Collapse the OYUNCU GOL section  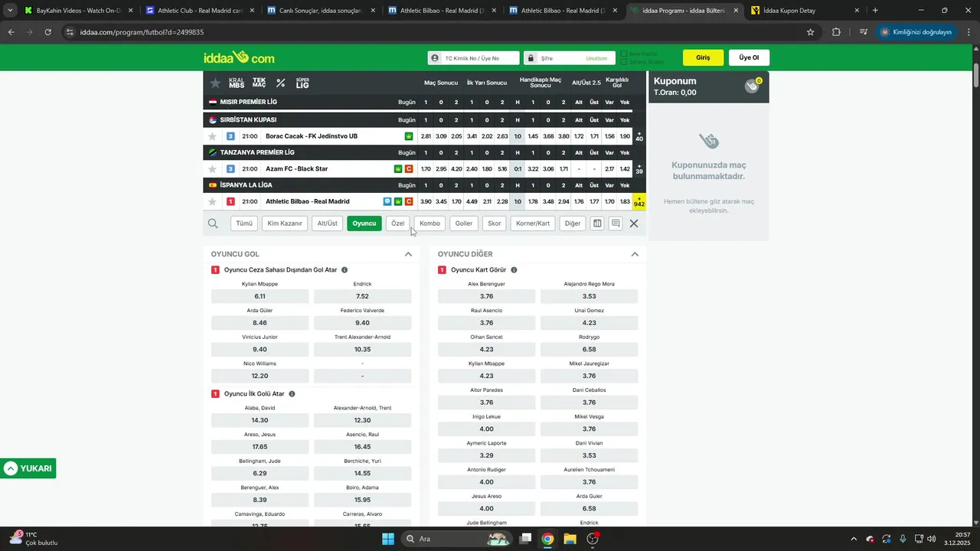tap(408, 254)
